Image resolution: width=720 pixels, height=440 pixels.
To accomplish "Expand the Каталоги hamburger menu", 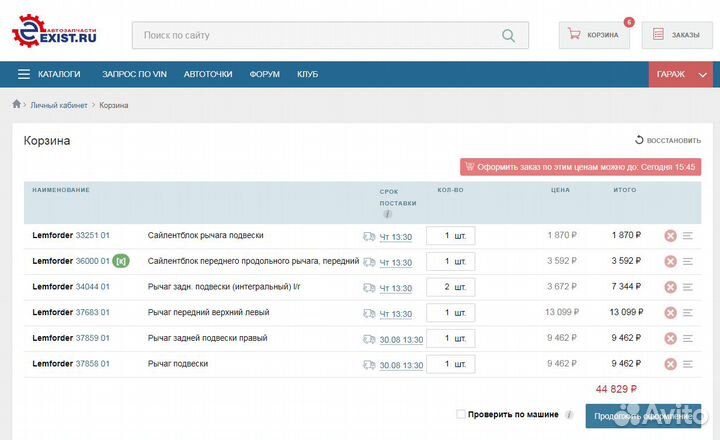I will 24,74.
